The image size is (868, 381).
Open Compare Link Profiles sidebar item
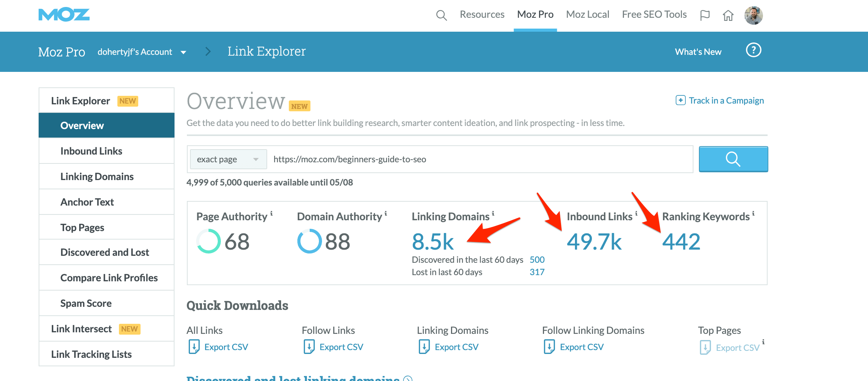107,277
